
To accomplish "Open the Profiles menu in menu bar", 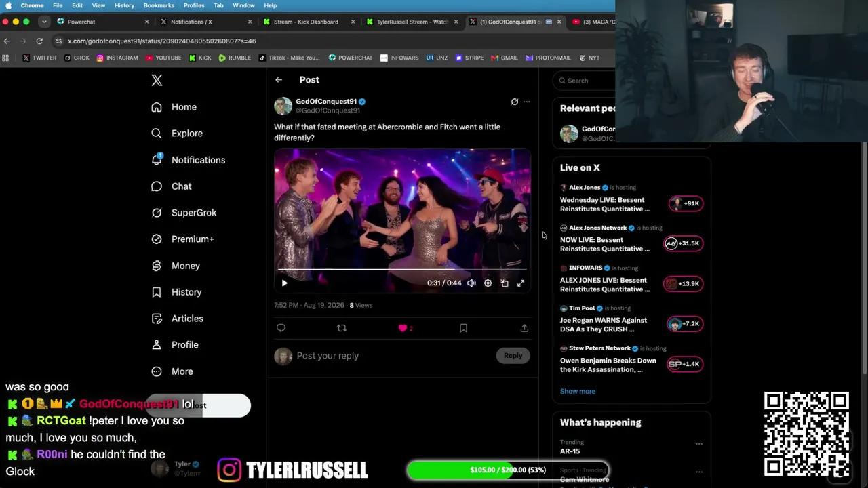I will tap(194, 5).
